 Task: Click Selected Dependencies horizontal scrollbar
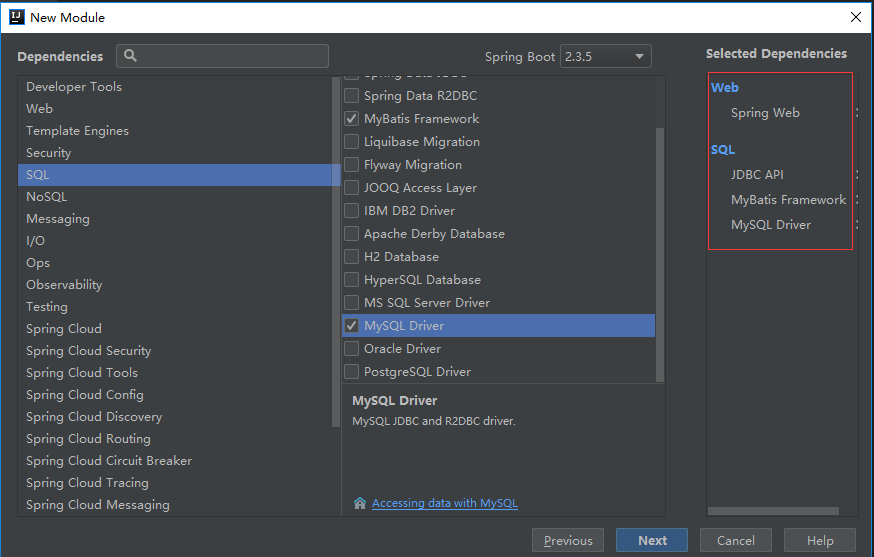[x=773, y=511]
